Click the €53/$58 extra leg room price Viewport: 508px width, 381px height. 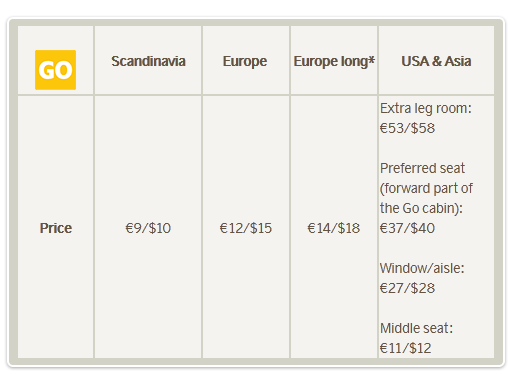coord(407,128)
